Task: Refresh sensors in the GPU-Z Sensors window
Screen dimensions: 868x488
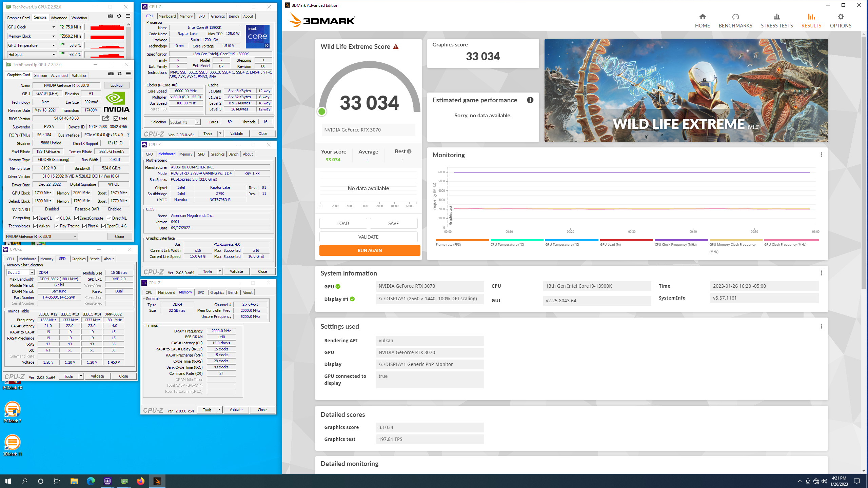Action: point(119,16)
